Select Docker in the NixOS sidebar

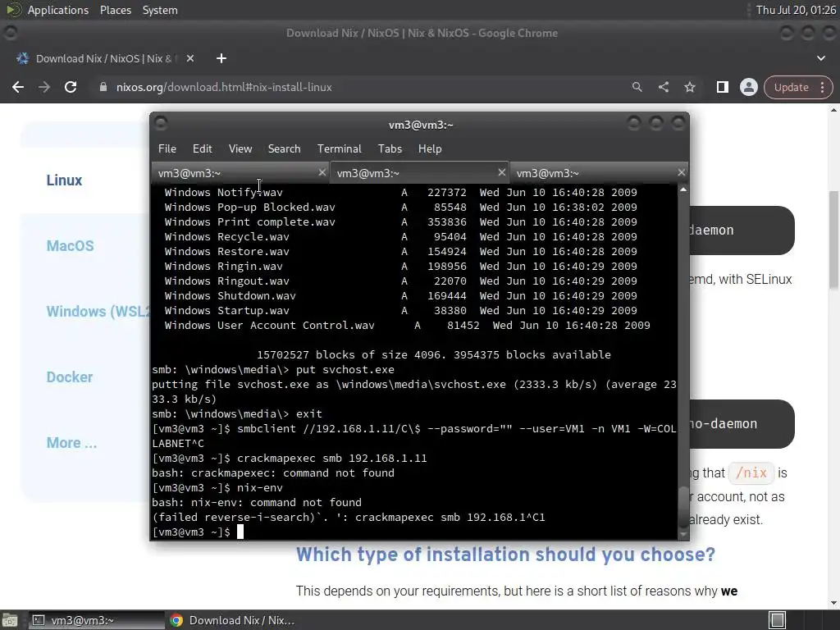point(70,377)
